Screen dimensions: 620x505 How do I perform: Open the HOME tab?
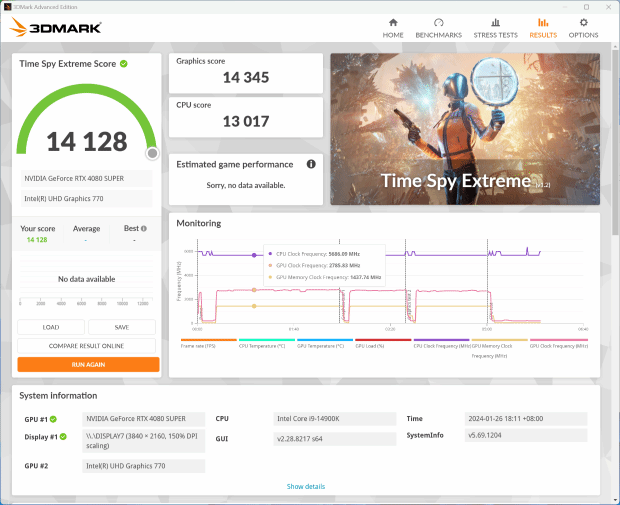393,28
